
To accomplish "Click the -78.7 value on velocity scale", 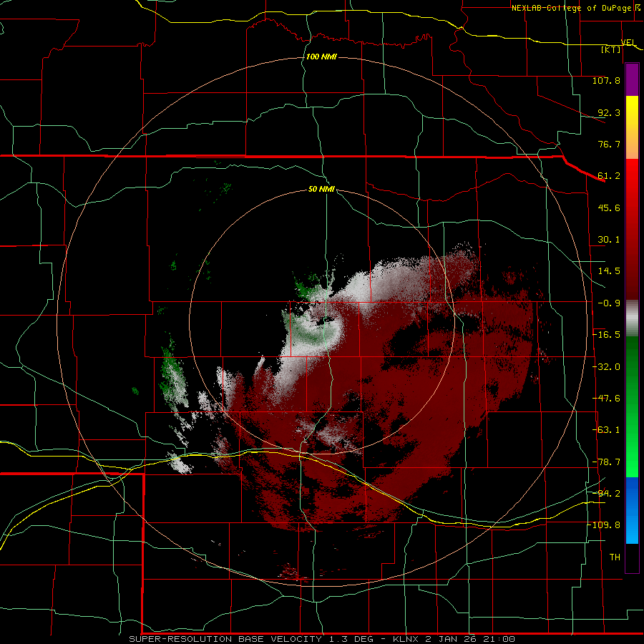I will tap(606, 462).
